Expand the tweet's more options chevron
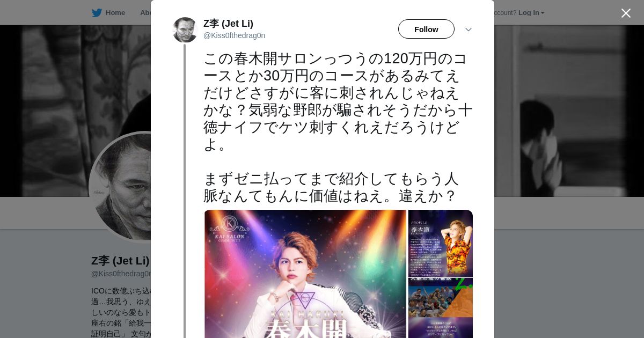The width and height of the screenshot is (644, 338). point(468,30)
